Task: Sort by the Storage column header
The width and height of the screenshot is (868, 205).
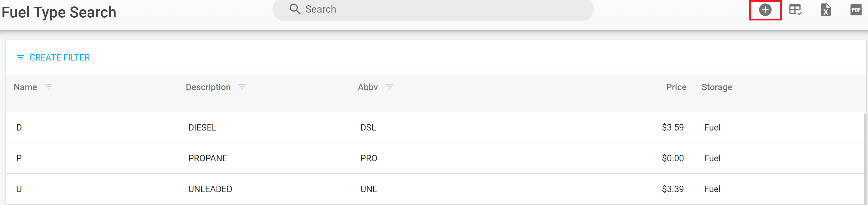Action: pos(717,87)
